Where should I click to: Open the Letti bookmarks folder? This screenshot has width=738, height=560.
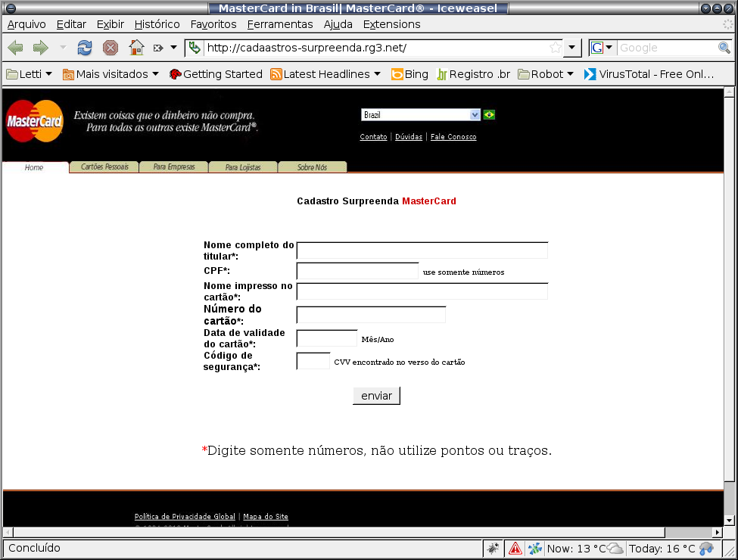[30, 74]
